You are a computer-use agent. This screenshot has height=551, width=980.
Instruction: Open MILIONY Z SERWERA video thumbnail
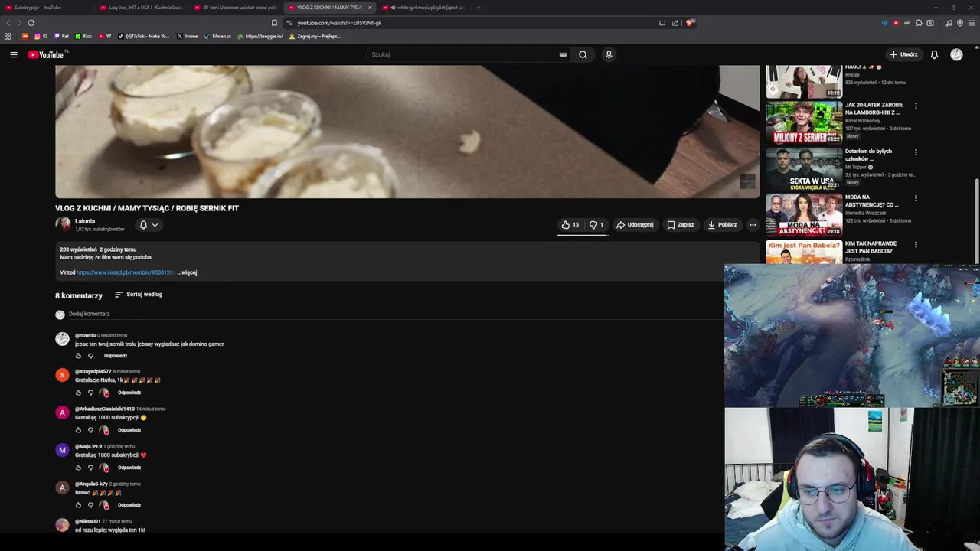click(x=804, y=122)
